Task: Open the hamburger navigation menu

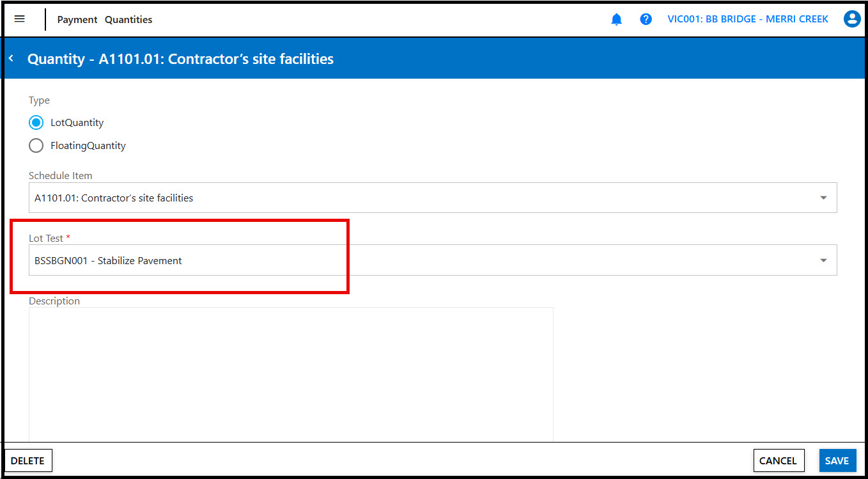Action: coord(19,19)
